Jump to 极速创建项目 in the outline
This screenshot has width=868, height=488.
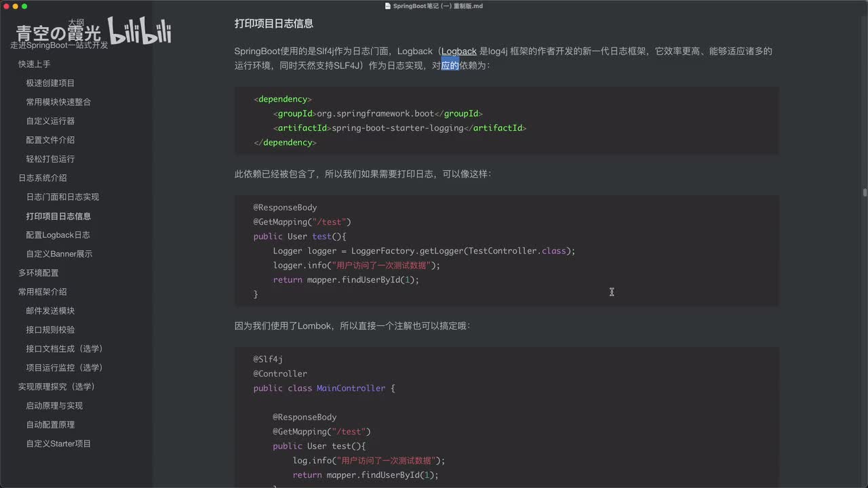click(50, 83)
